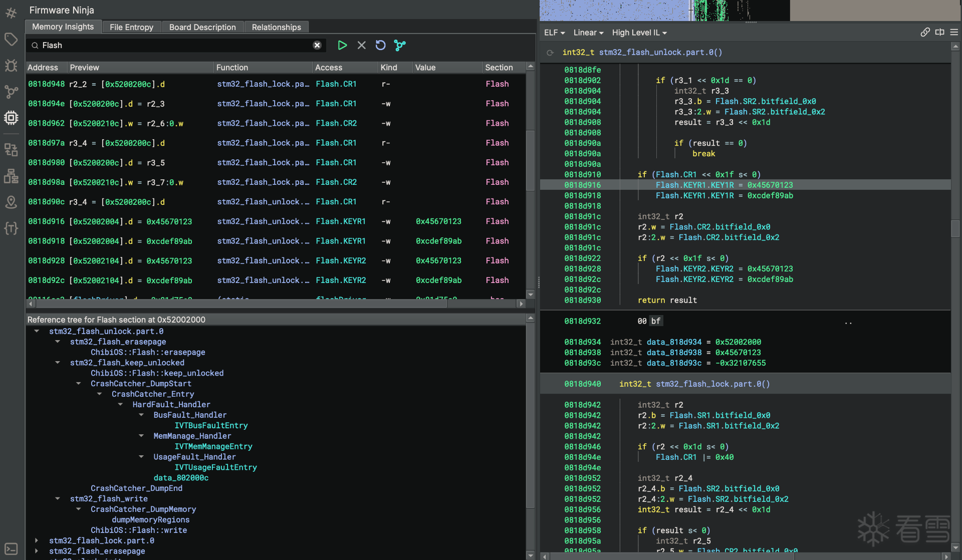Open the types {T} sidebar icon
962x560 pixels.
tap(11, 228)
